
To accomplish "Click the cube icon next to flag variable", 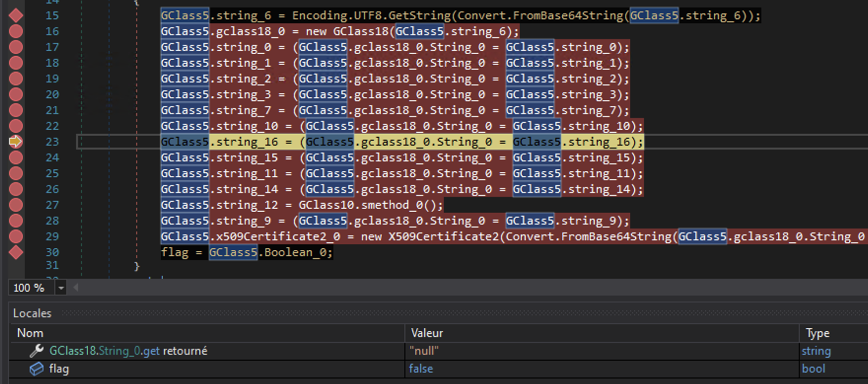I will pos(36,369).
